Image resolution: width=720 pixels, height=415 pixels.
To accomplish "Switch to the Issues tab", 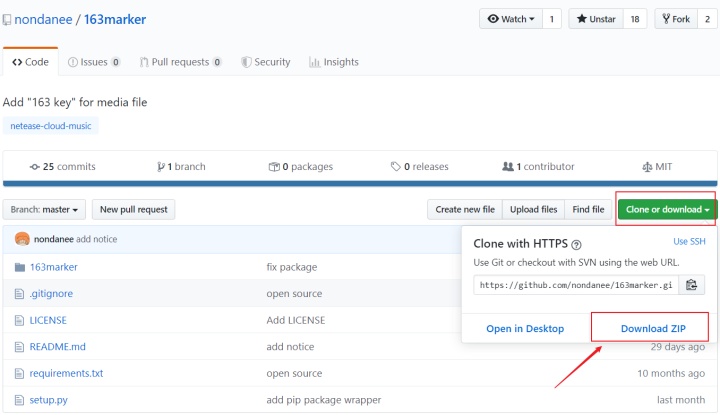I will coord(94,62).
